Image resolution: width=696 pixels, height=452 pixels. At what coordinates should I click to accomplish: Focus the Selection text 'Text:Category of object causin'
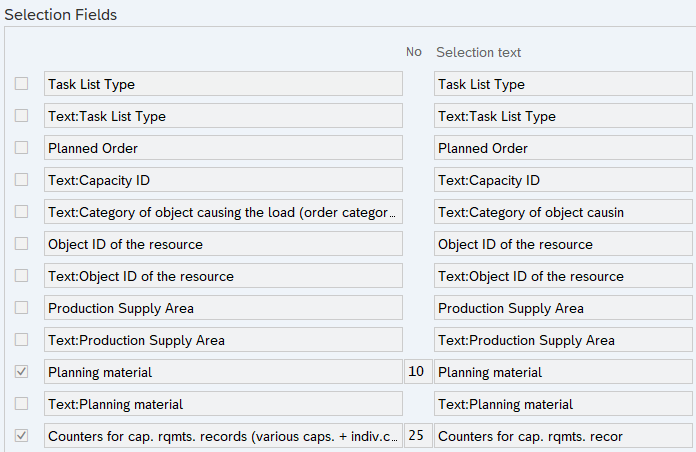coord(563,212)
